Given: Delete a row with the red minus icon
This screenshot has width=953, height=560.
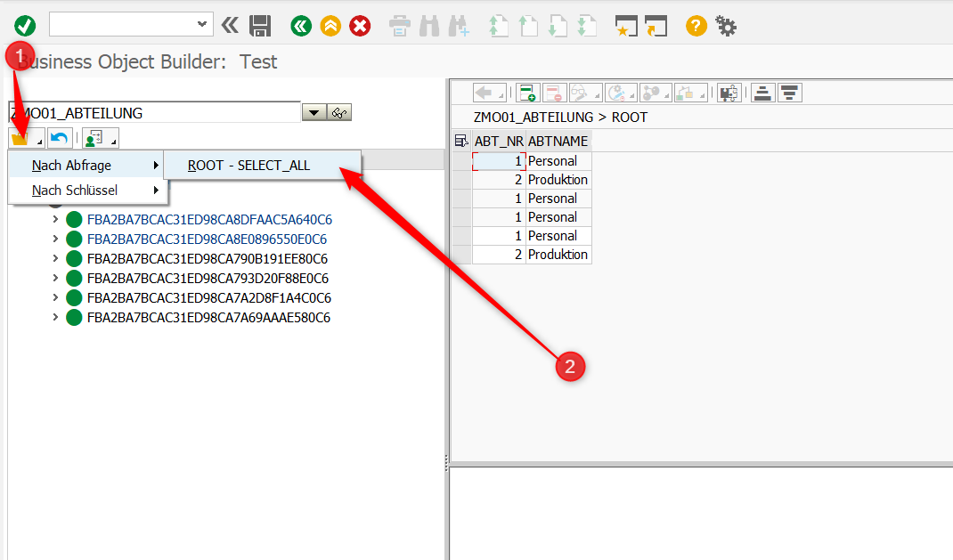Looking at the screenshot, I should (x=554, y=93).
